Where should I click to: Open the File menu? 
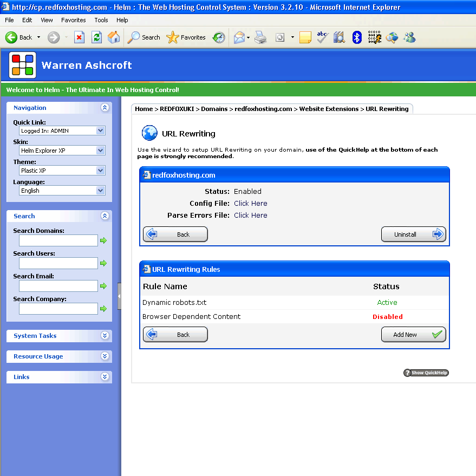tap(9, 20)
